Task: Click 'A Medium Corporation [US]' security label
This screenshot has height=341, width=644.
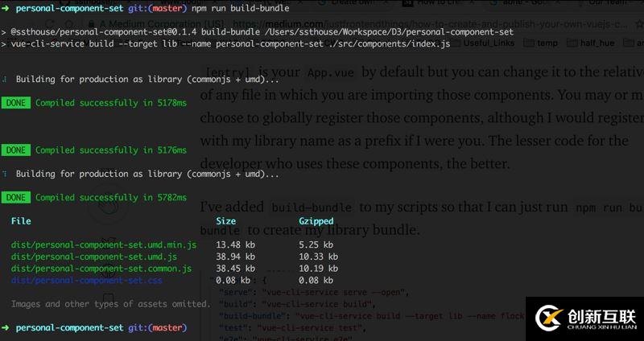Action: pos(157,24)
